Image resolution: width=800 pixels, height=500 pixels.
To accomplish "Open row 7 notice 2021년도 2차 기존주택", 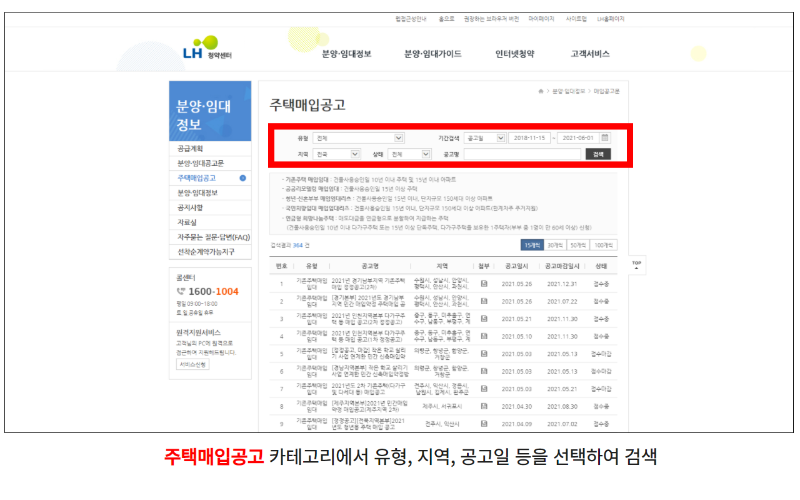I will coord(369,389).
